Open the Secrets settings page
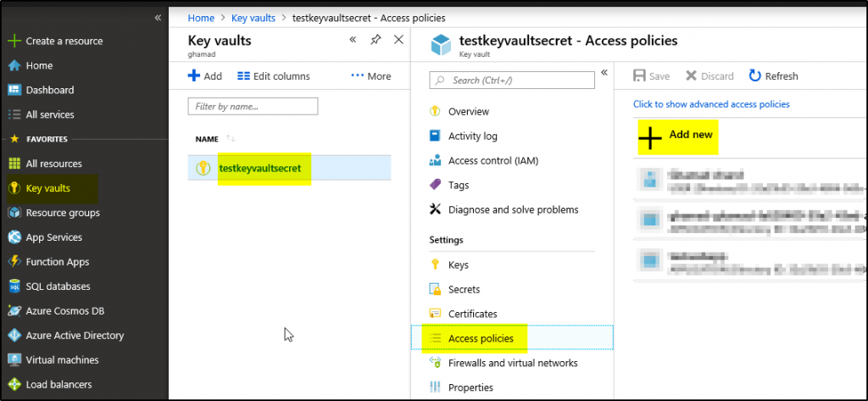The height and width of the screenshot is (401, 868). coord(464,289)
